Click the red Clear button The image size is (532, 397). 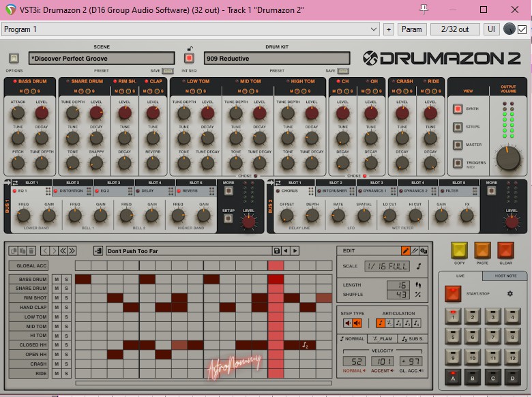pos(505,251)
